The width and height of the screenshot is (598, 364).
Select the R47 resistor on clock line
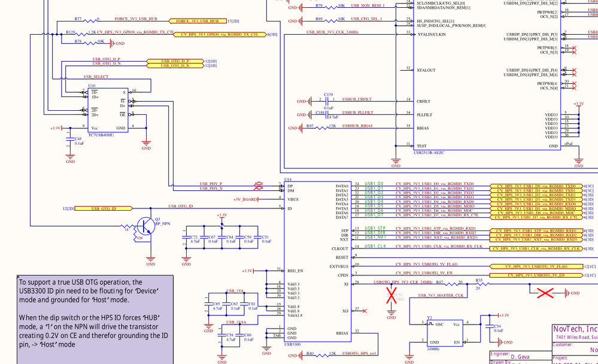tap(452, 284)
